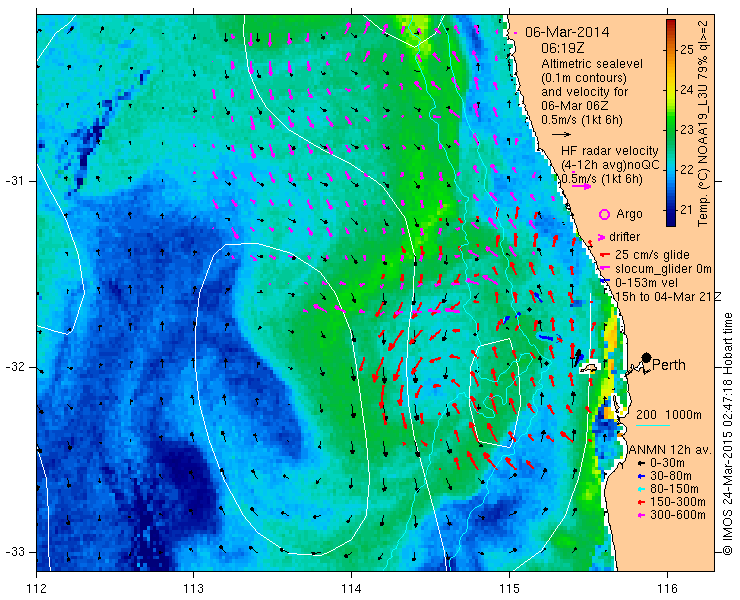Click the blue 30-80m ANMN legend marker
The width and height of the screenshot is (740, 600).
(641, 476)
